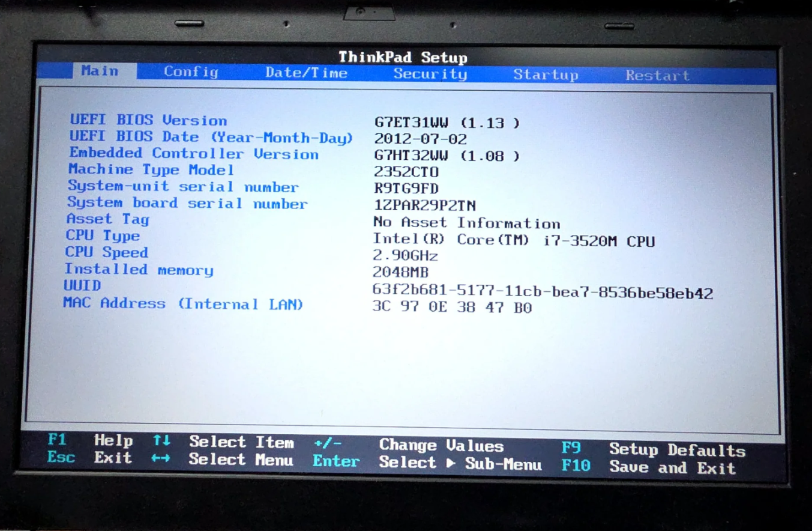This screenshot has height=531, width=812.
Task: Click the F10 key hint
Action: pos(576,466)
